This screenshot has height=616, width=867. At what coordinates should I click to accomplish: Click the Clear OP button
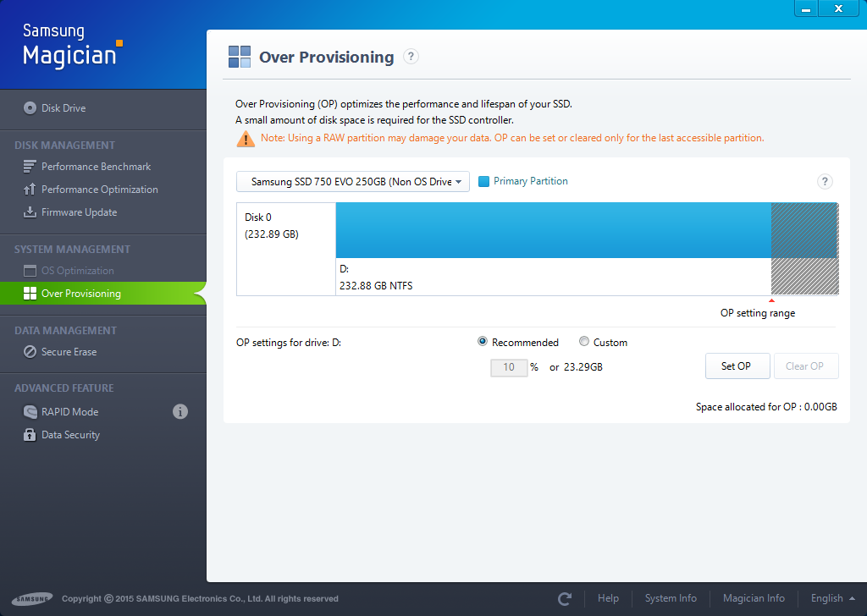click(806, 366)
